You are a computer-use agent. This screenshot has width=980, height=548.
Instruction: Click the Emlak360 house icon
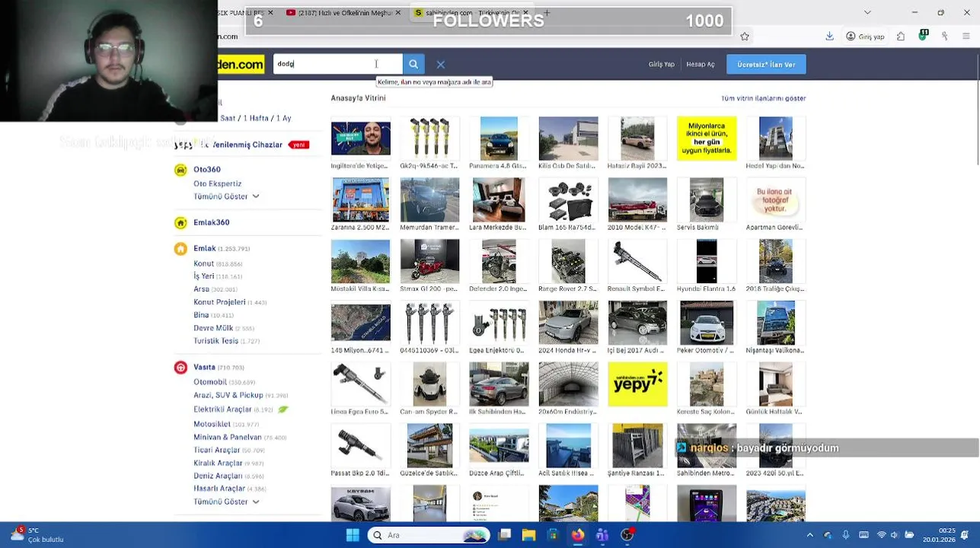pos(180,222)
